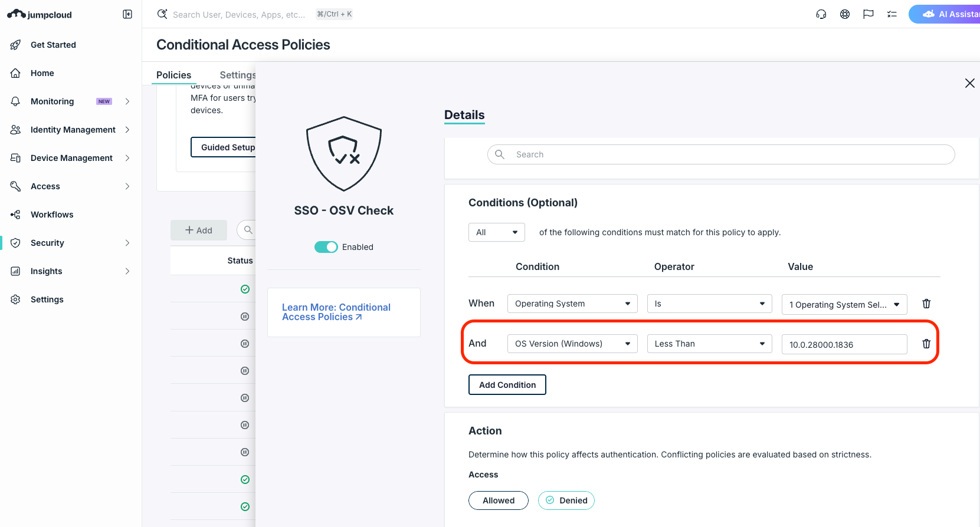Open the checklist icon in header
This screenshot has width=980, height=527.
pyautogui.click(x=892, y=14)
